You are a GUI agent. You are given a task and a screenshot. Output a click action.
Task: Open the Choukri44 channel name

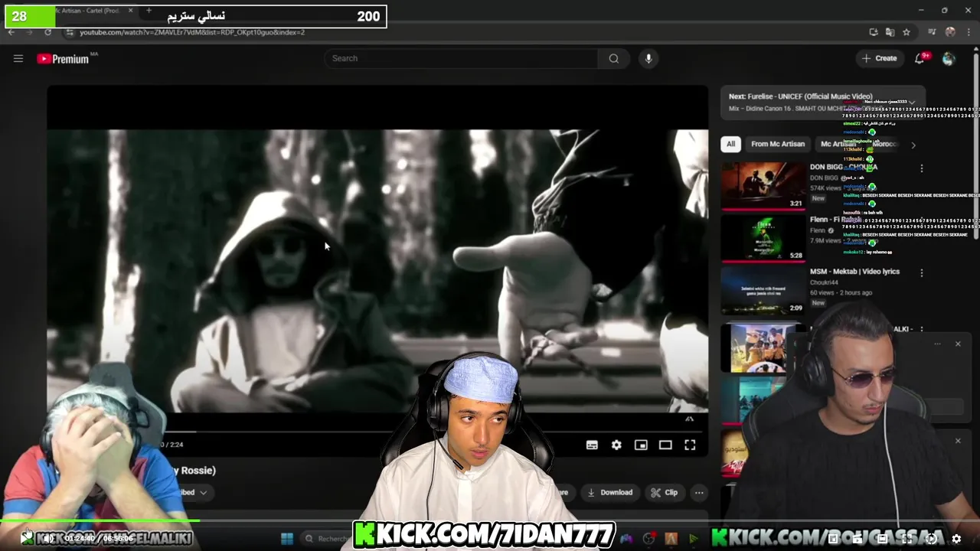point(826,282)
